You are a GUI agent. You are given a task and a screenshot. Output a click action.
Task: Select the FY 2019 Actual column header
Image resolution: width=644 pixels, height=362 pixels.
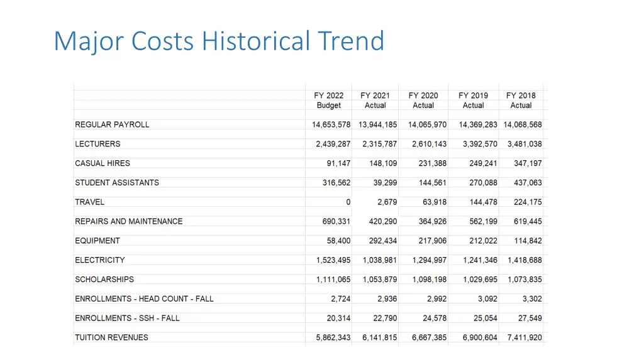pos(473,100)
